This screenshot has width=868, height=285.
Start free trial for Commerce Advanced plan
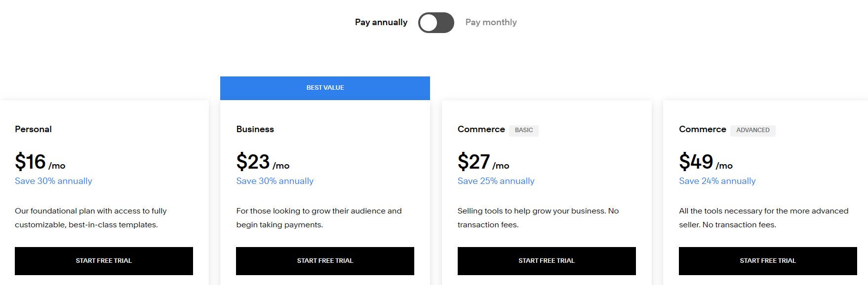click(x=768, y=261)
